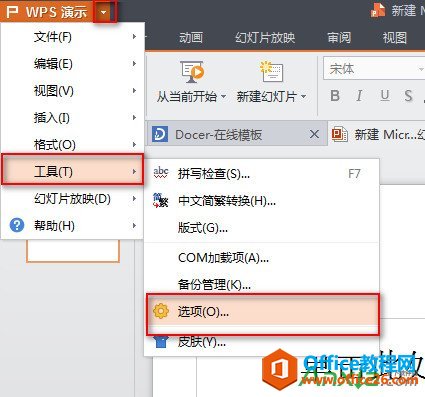Click the shirt icon beside 皮肤

coord(161,342)
